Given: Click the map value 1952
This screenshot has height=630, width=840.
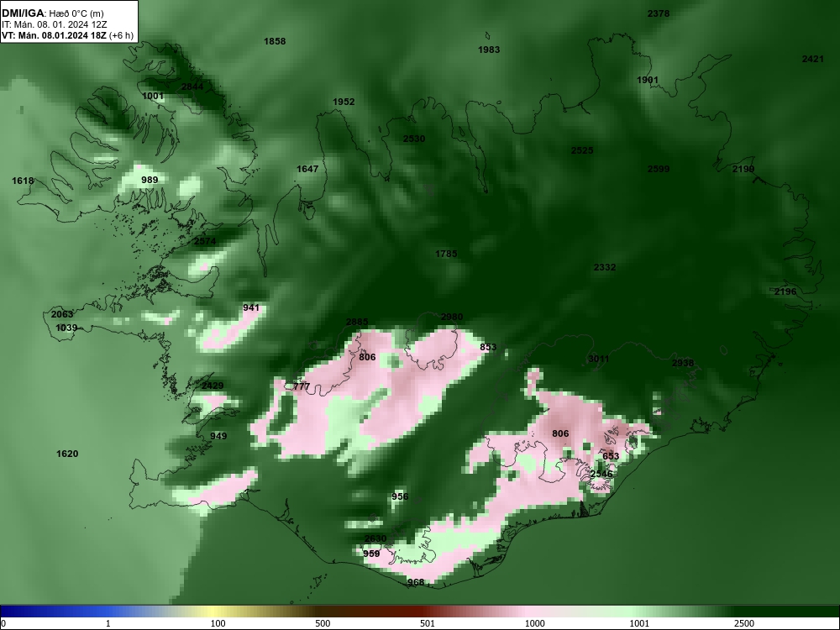Looking at the screenshot, I should click(344, 102).
